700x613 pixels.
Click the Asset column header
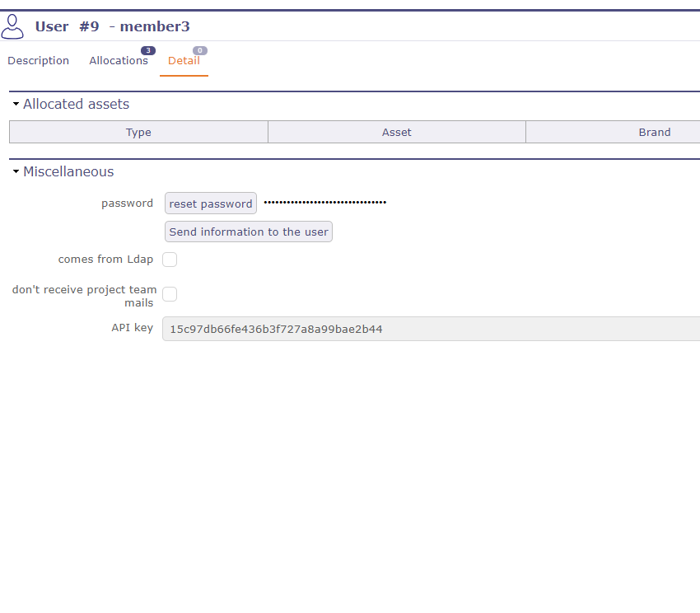396,133
